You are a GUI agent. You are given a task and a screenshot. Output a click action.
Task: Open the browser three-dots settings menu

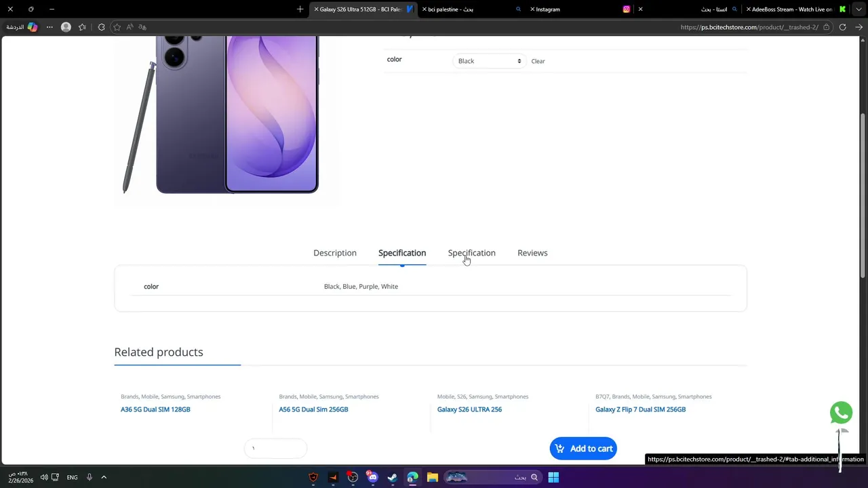[50, 27]
